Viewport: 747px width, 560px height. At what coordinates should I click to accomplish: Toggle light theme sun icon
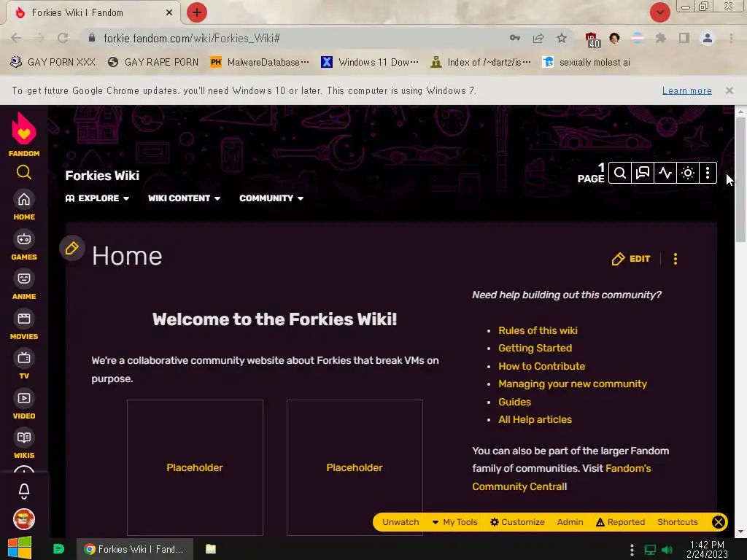click(687, 173)
